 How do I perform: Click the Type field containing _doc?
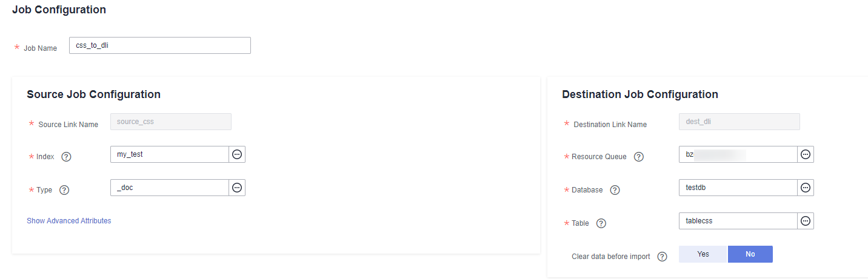(170, 188)
